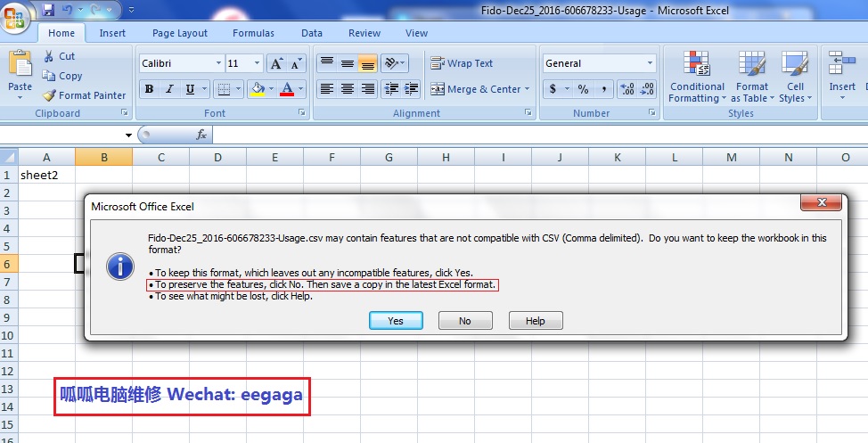868x443 pixels.
Task: Launch Number dialog from group corner
Action: point(652,112)
